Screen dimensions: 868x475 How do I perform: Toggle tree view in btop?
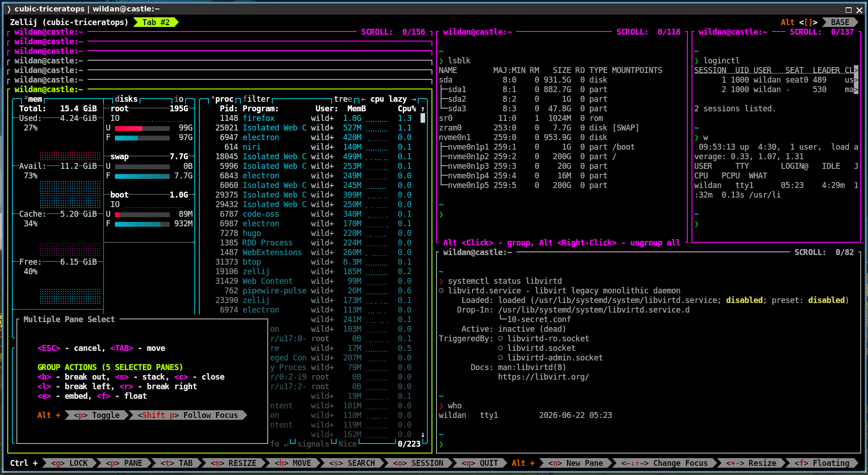(343, 99)
